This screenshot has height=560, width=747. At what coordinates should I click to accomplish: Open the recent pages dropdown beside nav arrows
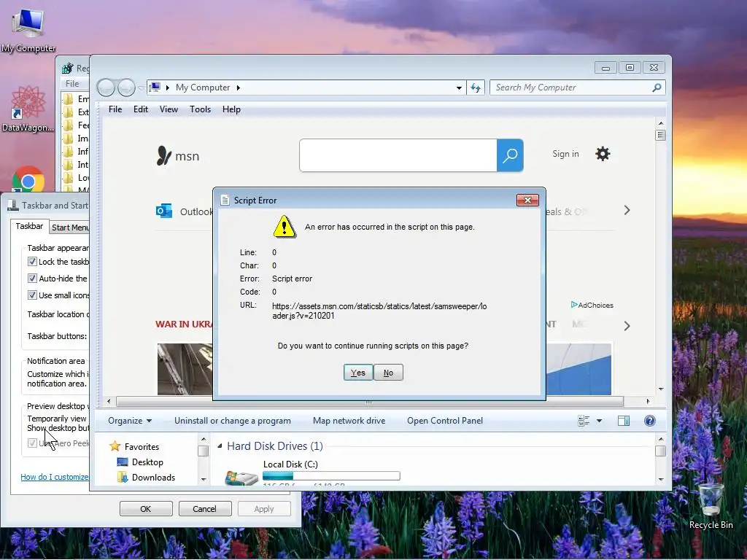[x=141, y=87]
